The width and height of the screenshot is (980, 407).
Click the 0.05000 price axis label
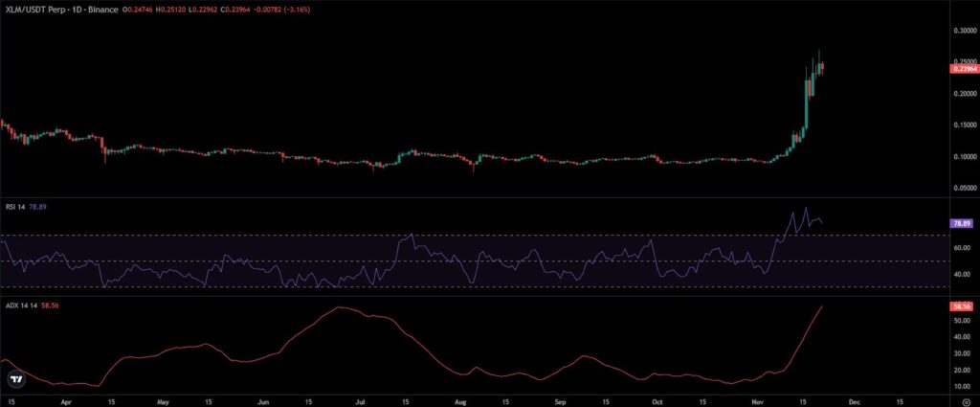point(963,188)
